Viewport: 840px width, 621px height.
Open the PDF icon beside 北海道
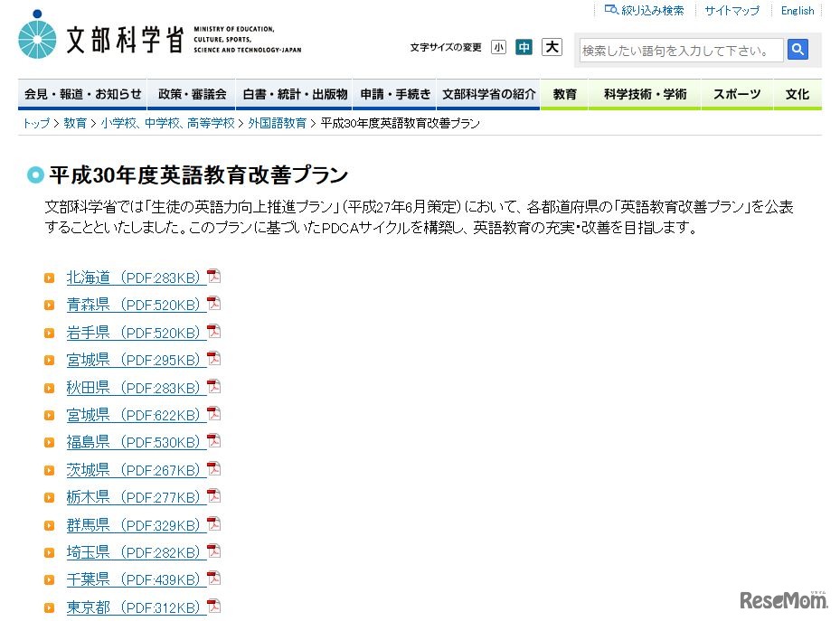coord(213,277)
